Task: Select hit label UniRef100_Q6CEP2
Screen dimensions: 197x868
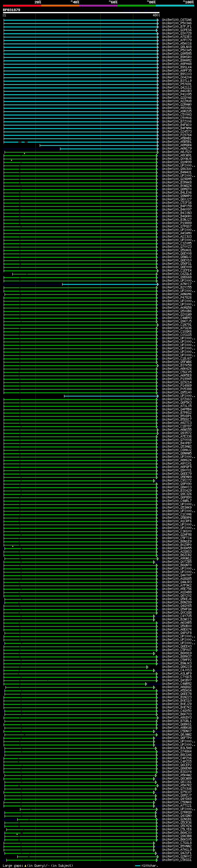Action: tap(177, 765)
